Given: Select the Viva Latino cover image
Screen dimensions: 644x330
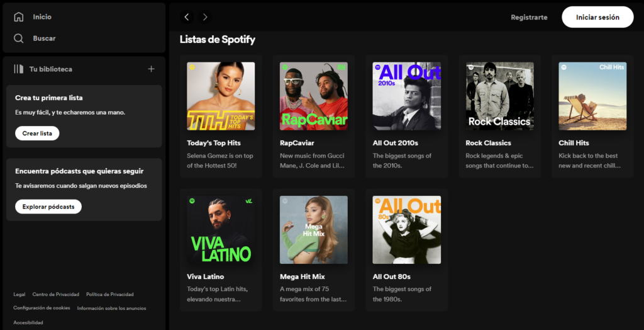Looking at the screenshot, I should click(x=221, y=230).
